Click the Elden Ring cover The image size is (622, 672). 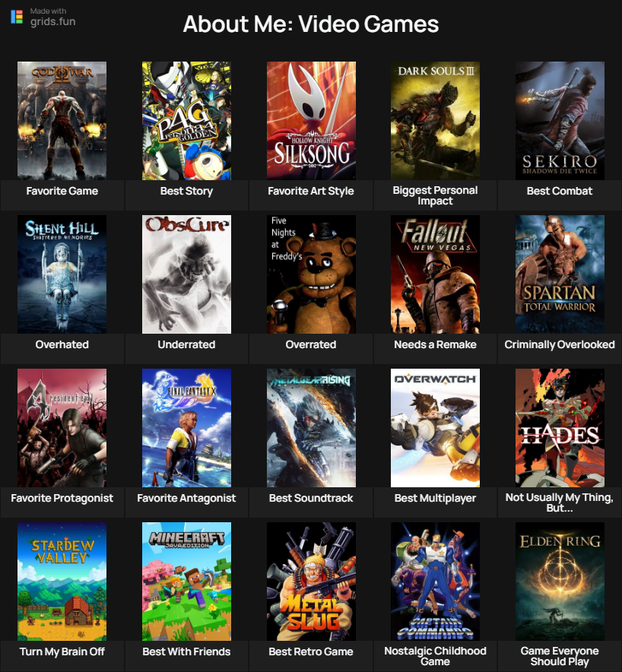coord(560,581)
